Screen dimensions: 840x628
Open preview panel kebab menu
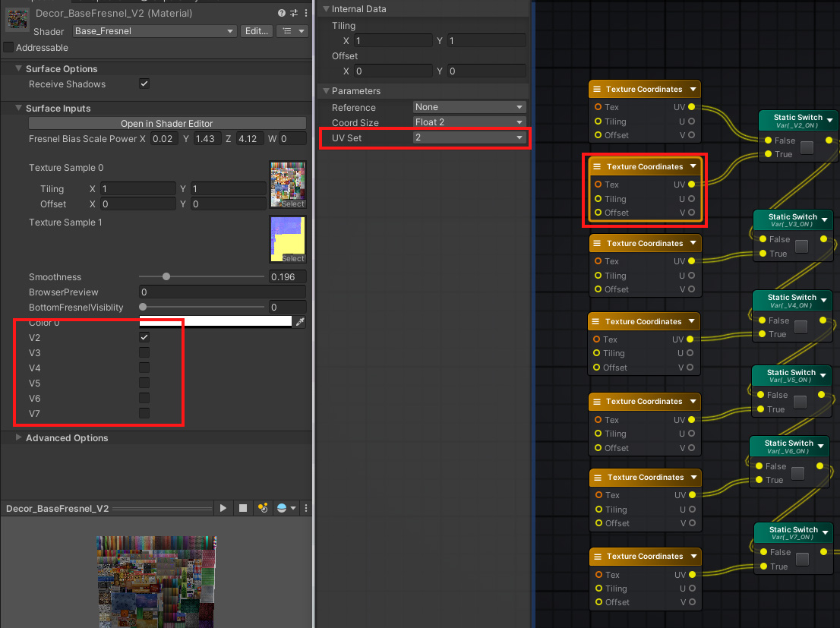[306, 508]
